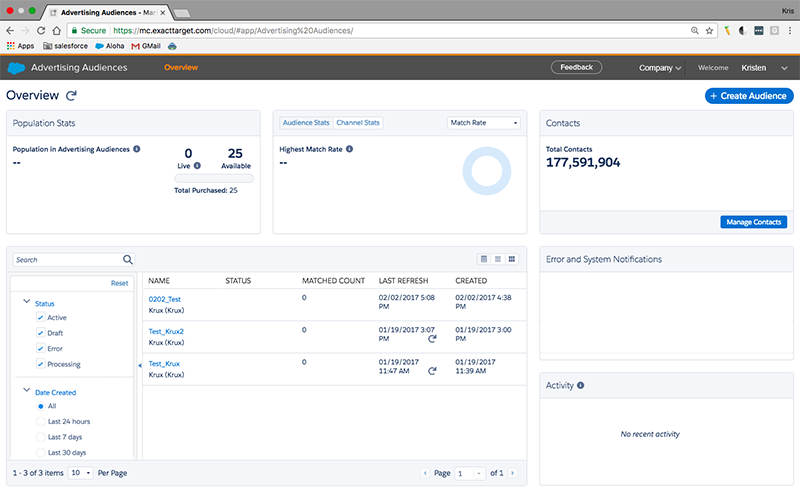Select Last 7 days date filter
The image size is (800, 500).
coord(40,437)
